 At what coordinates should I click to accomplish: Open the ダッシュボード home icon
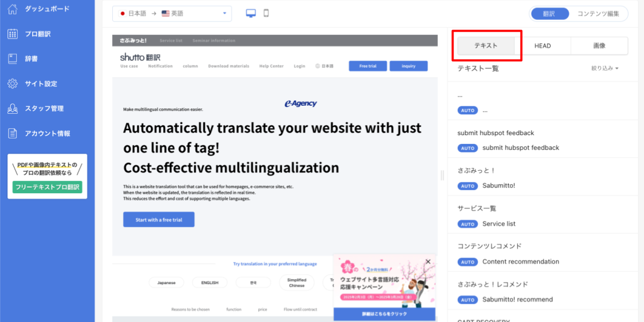pos(13,9)
